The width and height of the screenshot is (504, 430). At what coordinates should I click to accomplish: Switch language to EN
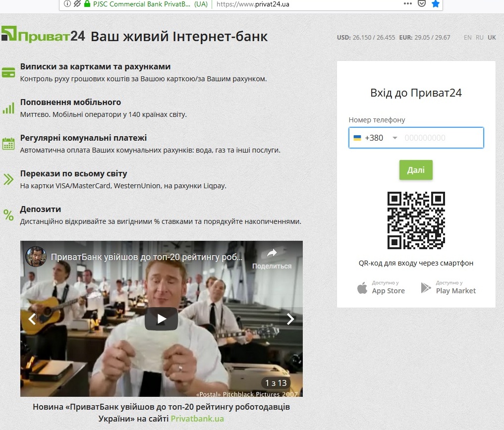click(468, 37)
